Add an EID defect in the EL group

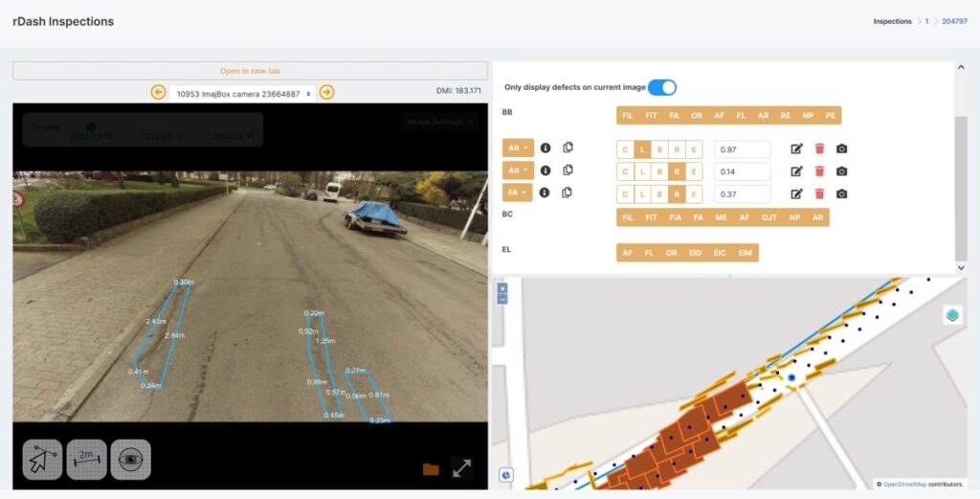click(695, 253)
